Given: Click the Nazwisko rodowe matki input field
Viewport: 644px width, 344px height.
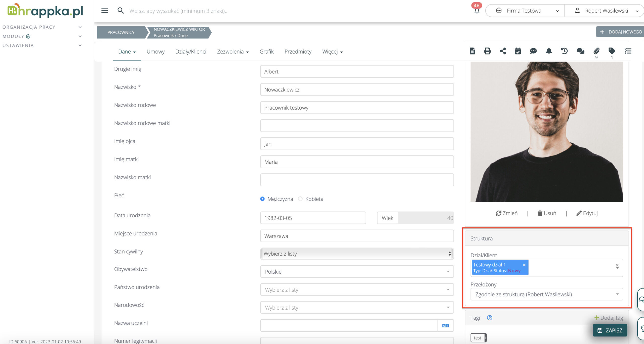Looking at the screenshot, I should coord(357,126).
